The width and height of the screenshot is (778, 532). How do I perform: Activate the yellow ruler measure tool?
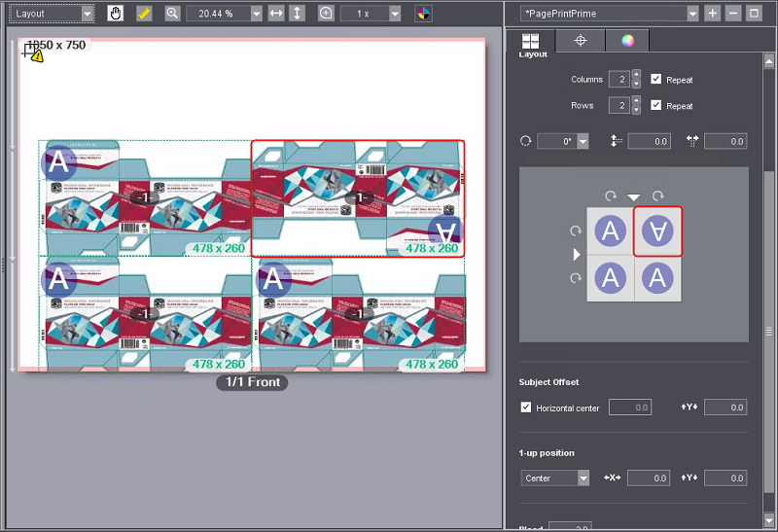[144, 14]
